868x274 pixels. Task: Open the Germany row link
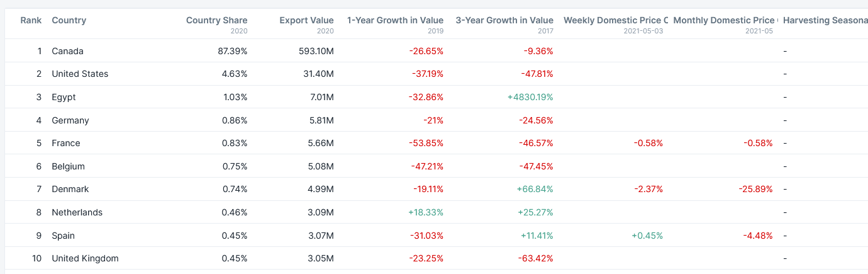click(70, 120)
